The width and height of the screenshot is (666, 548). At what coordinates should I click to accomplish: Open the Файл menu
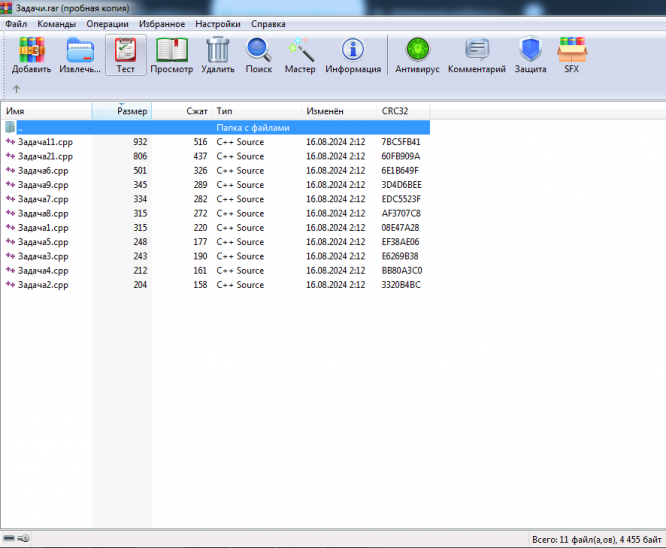point(16,22)
